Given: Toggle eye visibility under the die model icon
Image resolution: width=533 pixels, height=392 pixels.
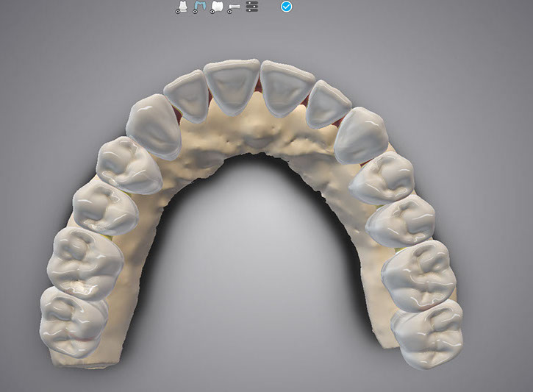Looking at the screenshot, I should pos(177,12).
